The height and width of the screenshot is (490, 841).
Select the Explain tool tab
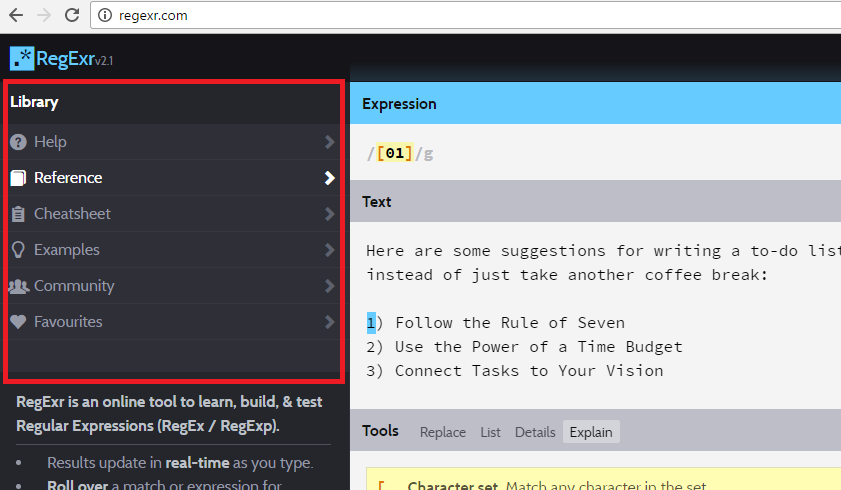[x=591, y=432]
